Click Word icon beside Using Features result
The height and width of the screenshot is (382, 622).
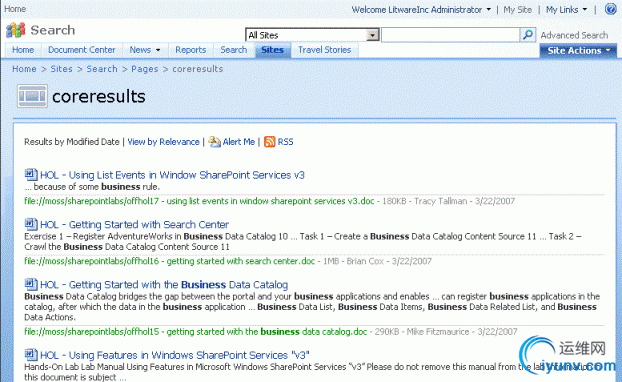pos(31,355)
